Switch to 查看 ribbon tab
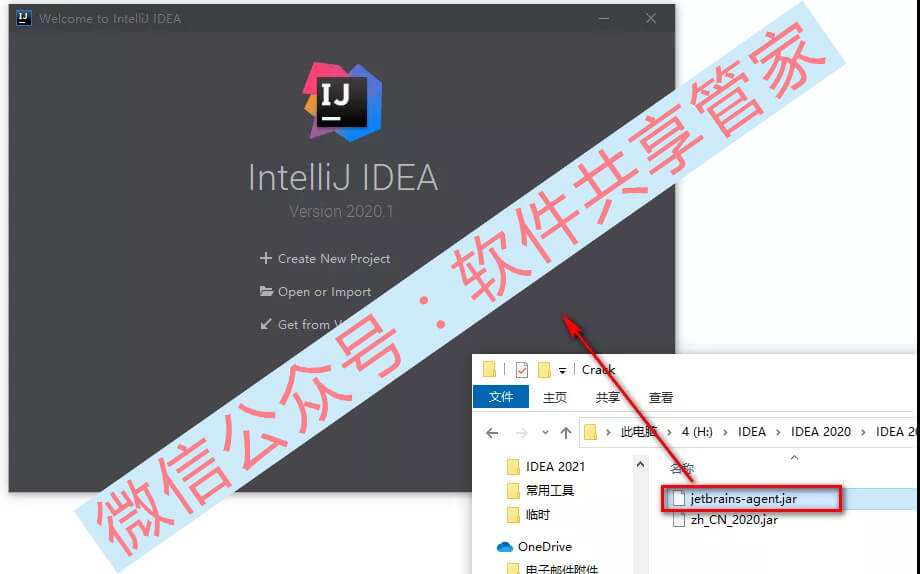The height and width of the screenshot is (574, 920). click(x=661, y=397)
